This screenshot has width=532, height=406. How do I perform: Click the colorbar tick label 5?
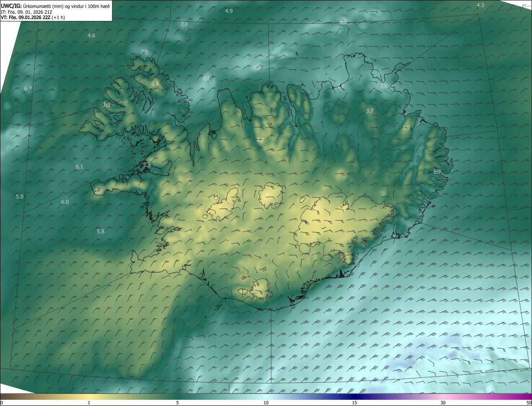tap(177, 403)
